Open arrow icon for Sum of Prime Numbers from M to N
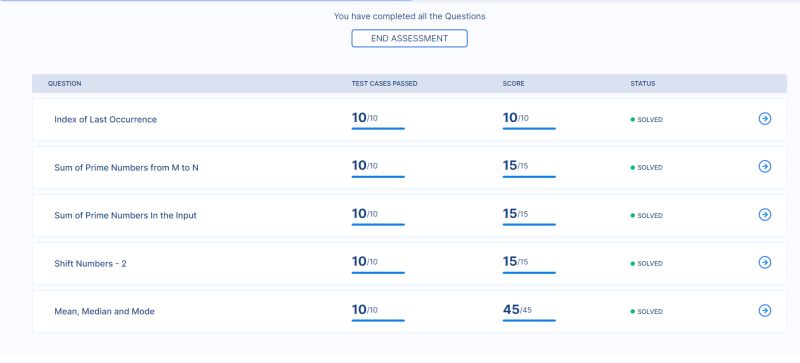The height and width of the screenshot is (363, 800). coord(764,167)
